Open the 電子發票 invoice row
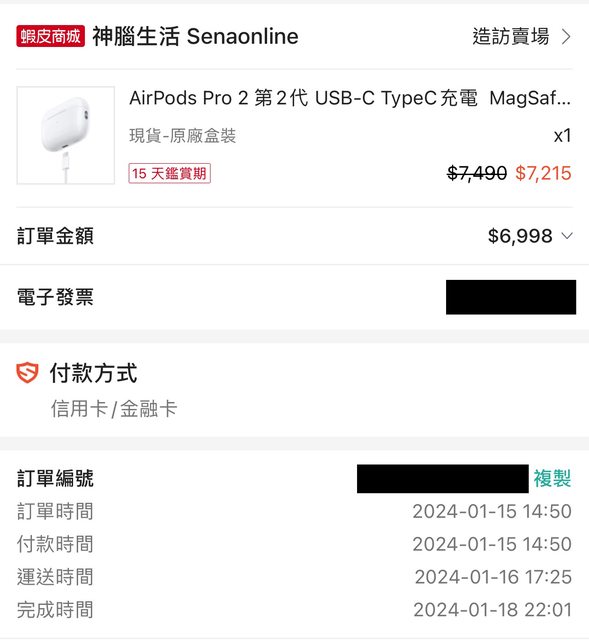This screenshot has width=589, height=640. (294, 297)
